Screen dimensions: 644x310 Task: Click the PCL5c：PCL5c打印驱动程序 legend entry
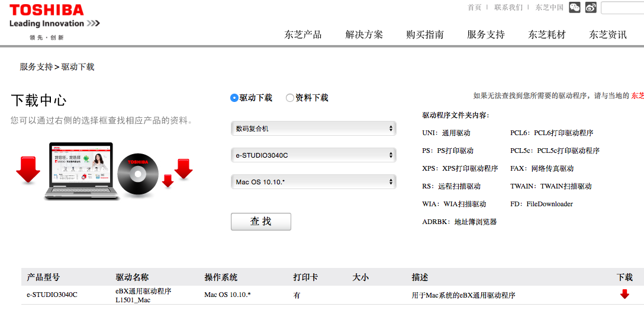pos(555,151)
